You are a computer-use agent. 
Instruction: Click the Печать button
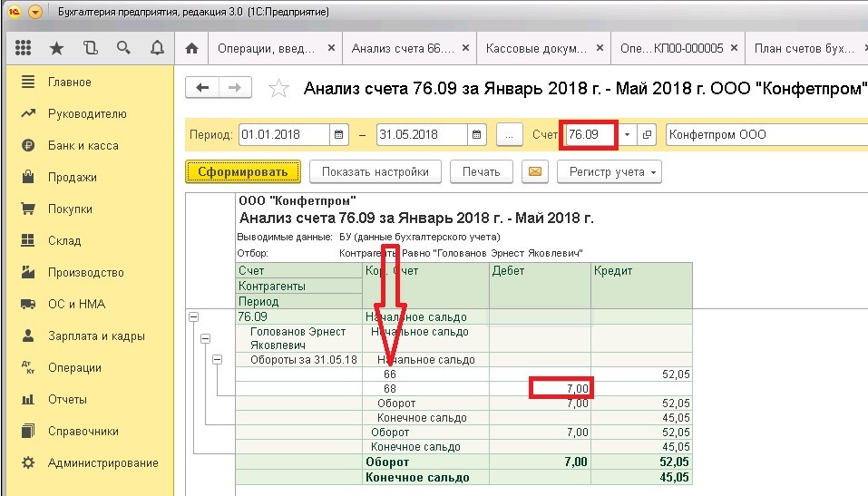[481, 171]
